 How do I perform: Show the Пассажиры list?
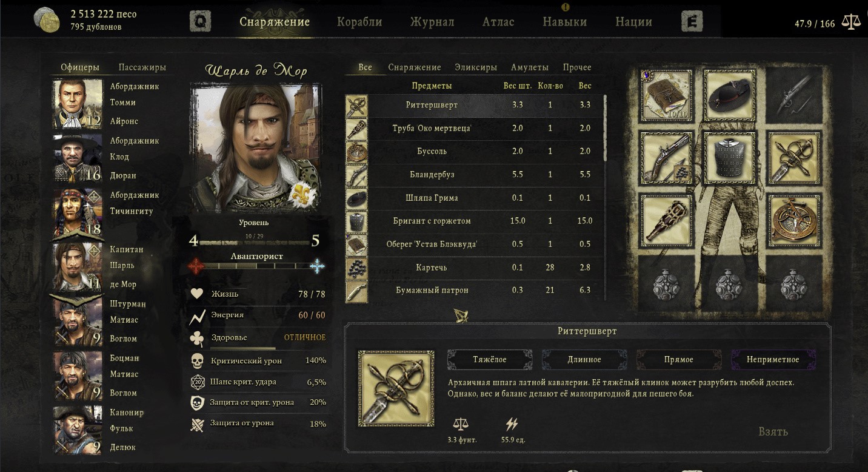click(142, 67)
